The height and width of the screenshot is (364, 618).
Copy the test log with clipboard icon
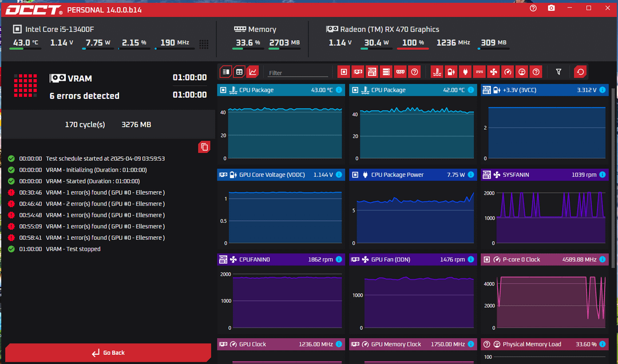(204, 147)
